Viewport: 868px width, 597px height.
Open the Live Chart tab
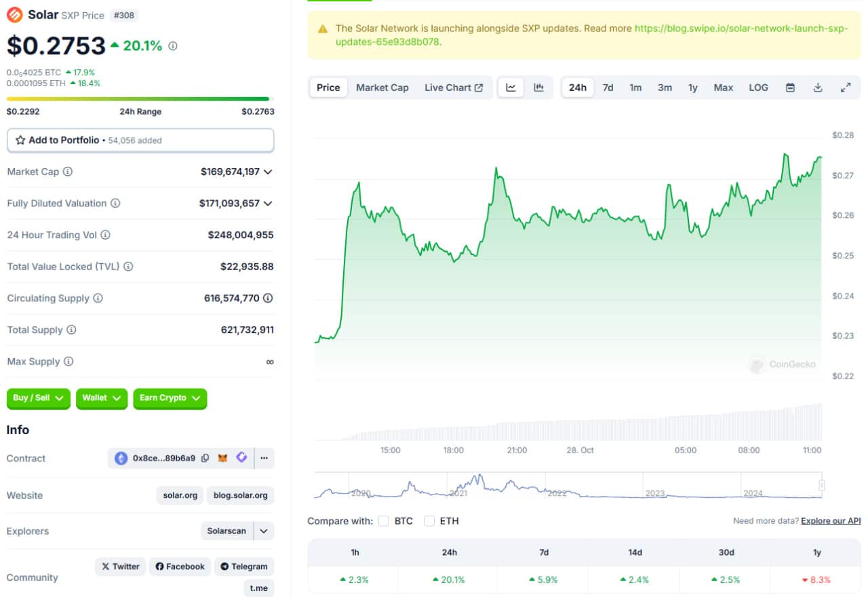(454, 88)
